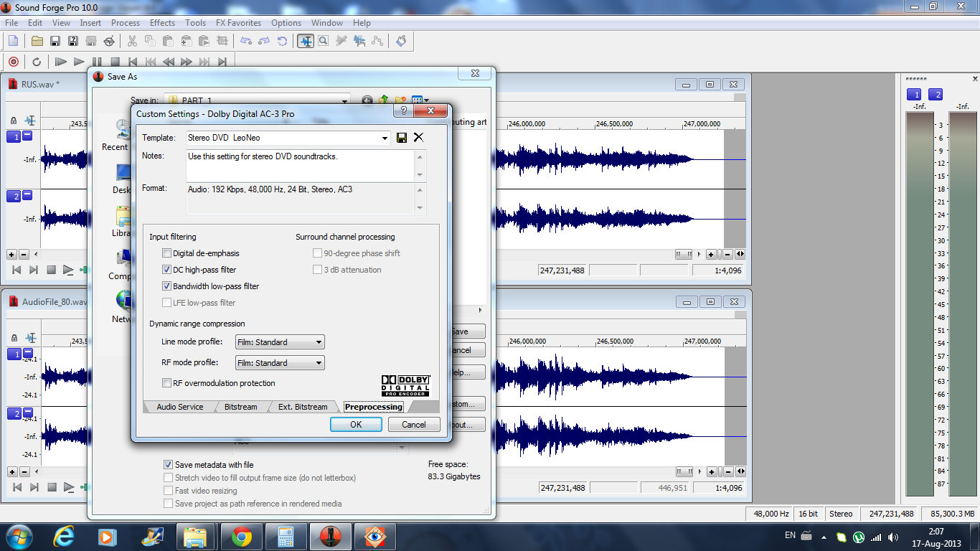Click the Cut scissors toolbar icon
The height and width of the screenshot is (551, 980).
(132, 41)
